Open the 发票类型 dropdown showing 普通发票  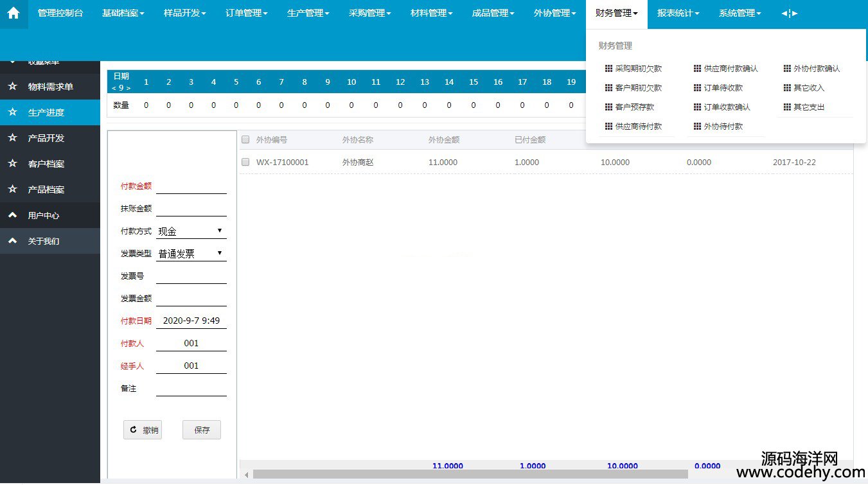click(191, 254)
